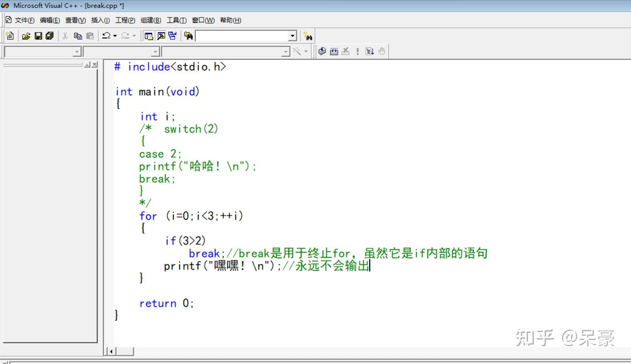Click the Search binoculars help icon
This screenshot has width=631, height=364.
click(x=308, y=36)
